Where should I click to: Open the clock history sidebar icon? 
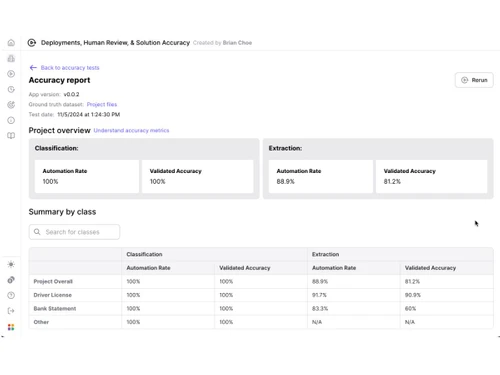[11, 89]
